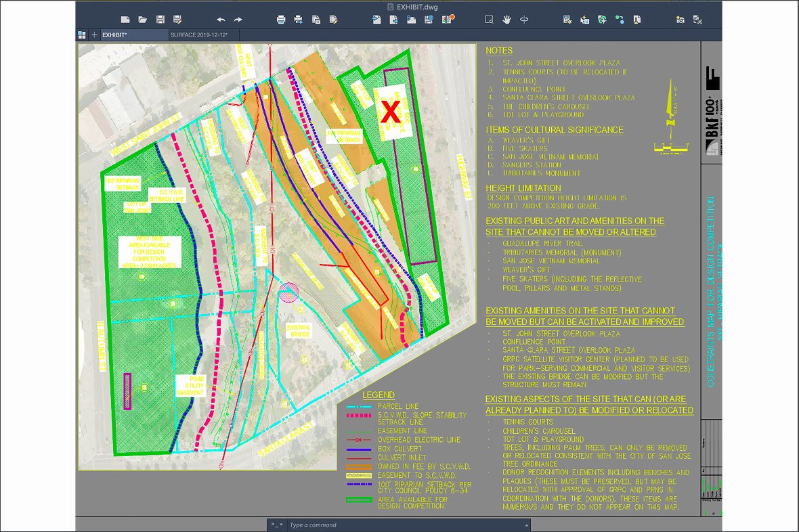Redo the last undone action
799x532 pixels.
238,20
